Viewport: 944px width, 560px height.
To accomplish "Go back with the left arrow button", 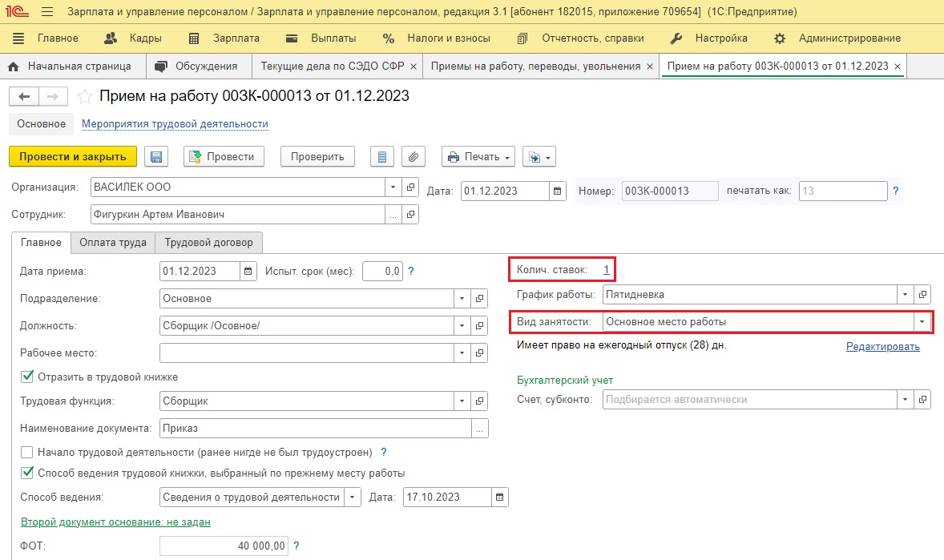I will [x=24, y=96].
